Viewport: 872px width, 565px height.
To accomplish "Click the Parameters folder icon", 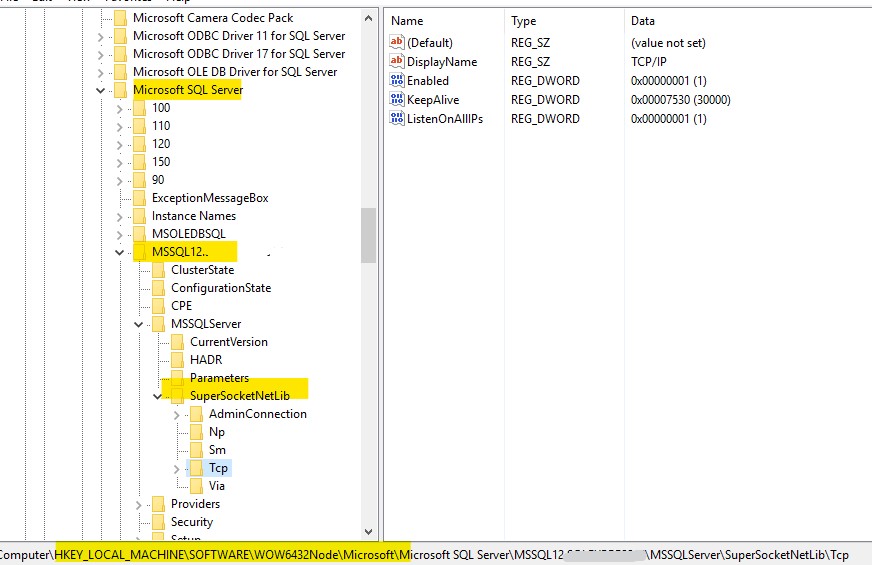I will click(x=177, y=378).
